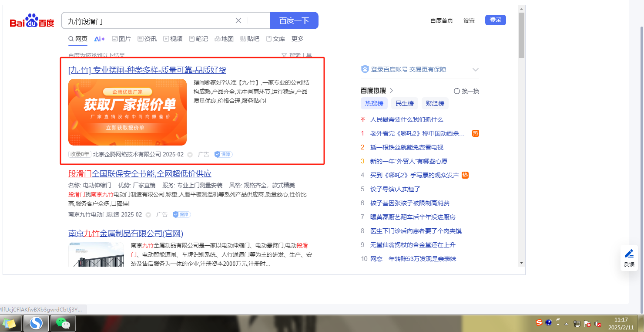Go to the 贴吧 tab
Image resolution: width=644 pixels, height=332 pixels.
tap(250, 39)
